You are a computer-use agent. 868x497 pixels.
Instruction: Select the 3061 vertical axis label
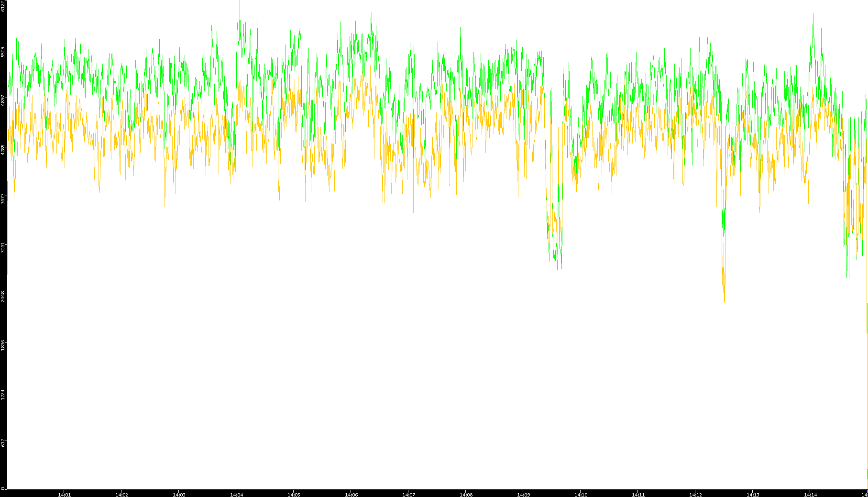click(3, 247)
